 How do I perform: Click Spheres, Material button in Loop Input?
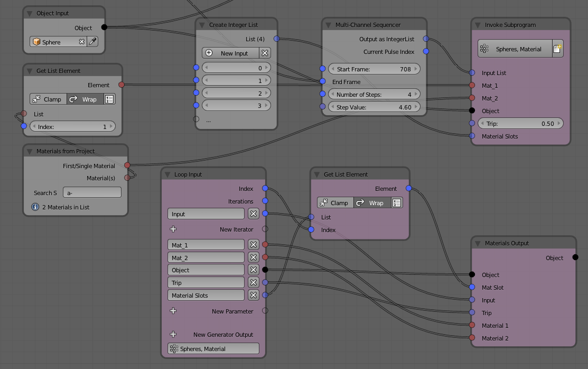pyautogui.click(x=213, y=349)
